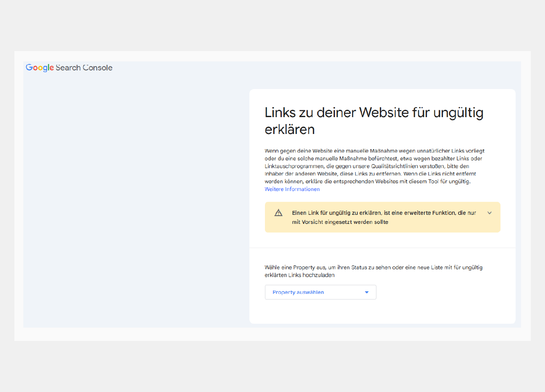Click the paragraph line starting "Inhaber der anderen Website"
This screenshot has width=545, height=392.
[x=370, y=174]
